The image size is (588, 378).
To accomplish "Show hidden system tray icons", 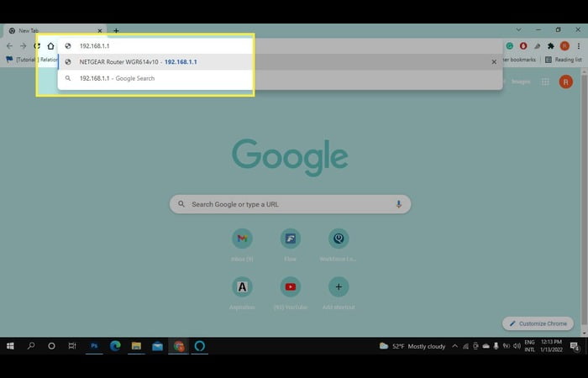I will (455, 346).
